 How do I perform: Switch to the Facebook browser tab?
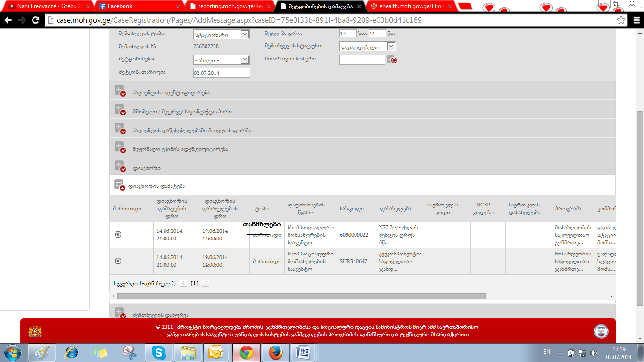(120, 6)
